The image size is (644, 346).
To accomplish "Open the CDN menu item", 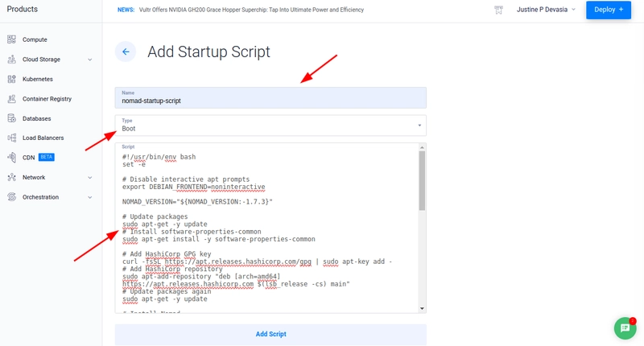I will pos(28,157).
